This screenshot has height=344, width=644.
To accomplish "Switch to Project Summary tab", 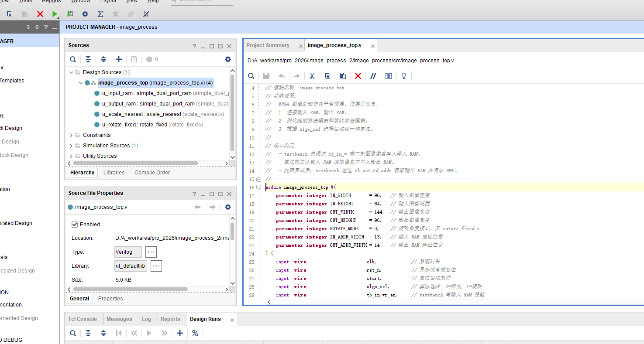I will point(268,45).
